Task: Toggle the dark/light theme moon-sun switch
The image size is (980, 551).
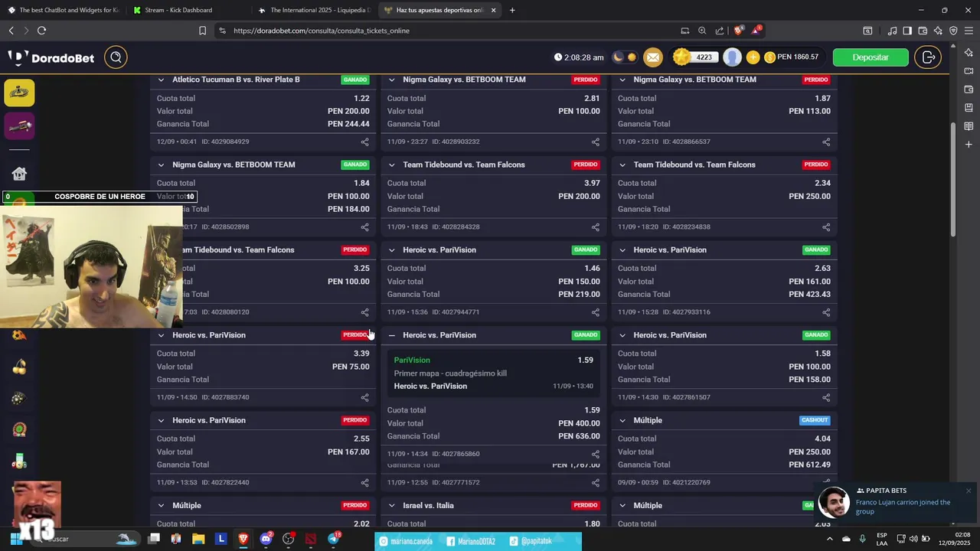Action: pos(625,57)
